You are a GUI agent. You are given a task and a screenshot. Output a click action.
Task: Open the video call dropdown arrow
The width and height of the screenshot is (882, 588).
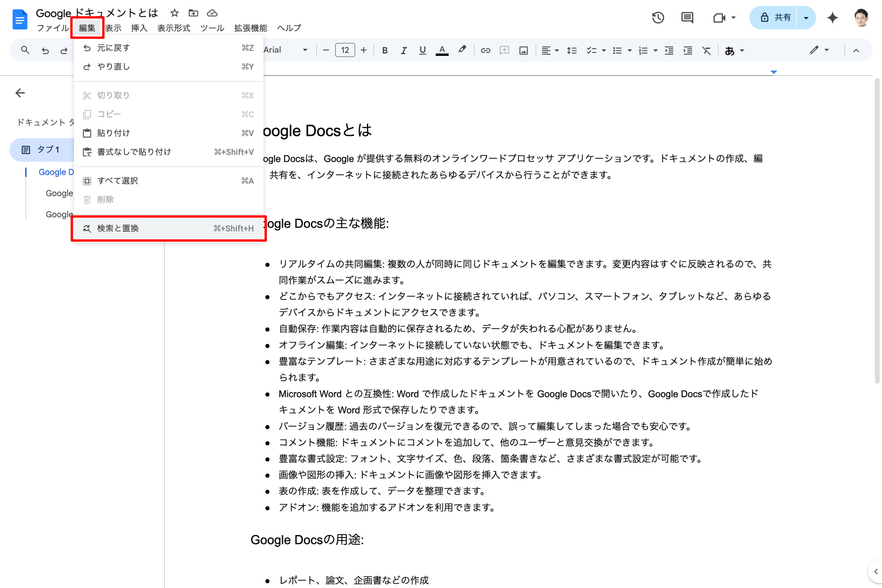(x=733, y=18)
